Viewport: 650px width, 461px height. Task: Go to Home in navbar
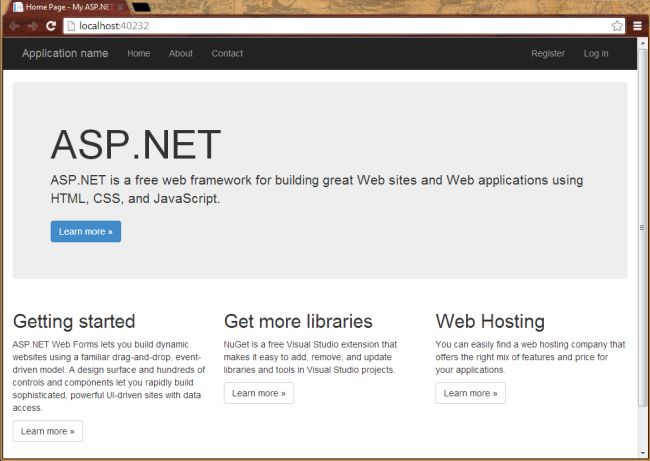point(138,53)
